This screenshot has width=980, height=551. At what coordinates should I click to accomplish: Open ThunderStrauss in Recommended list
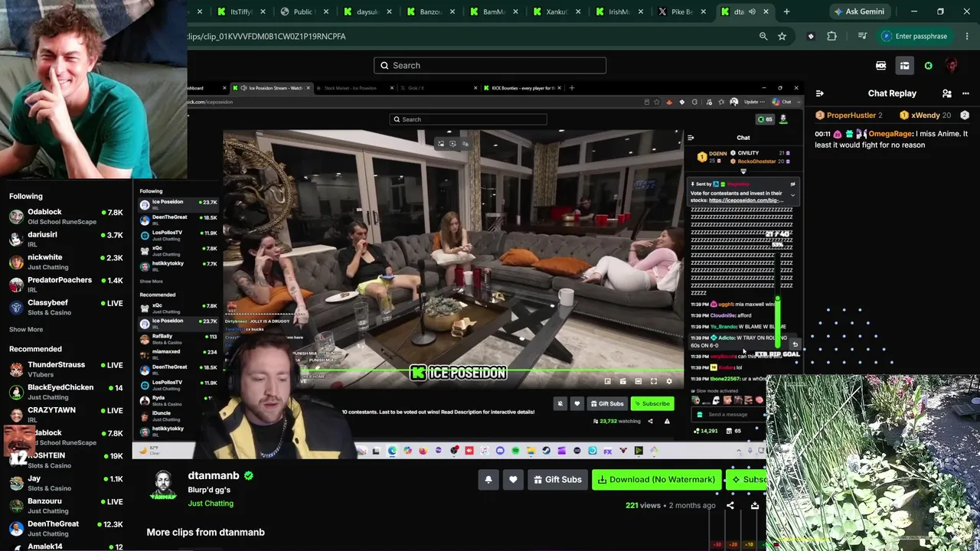click(66, 370)
